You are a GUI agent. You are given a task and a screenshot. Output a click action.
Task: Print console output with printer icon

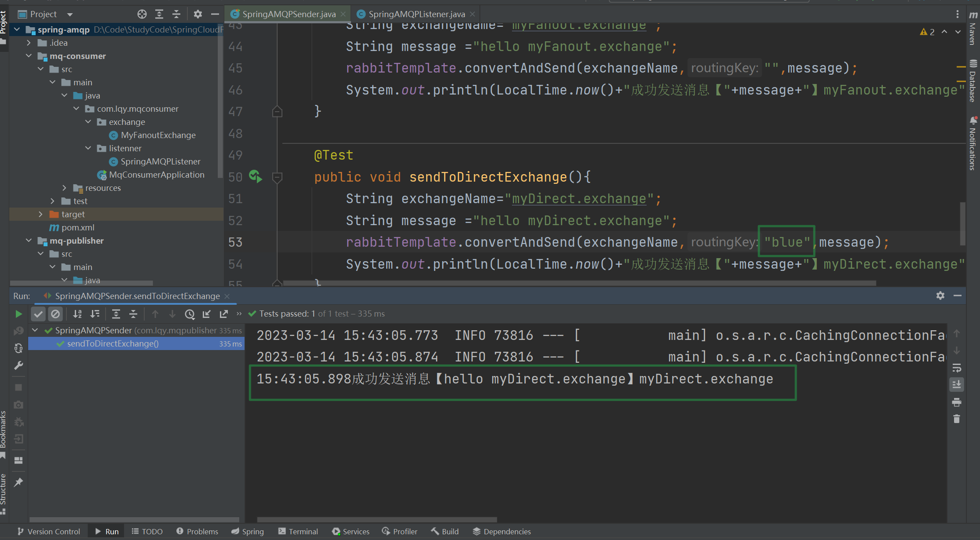[x=957, y=402]
